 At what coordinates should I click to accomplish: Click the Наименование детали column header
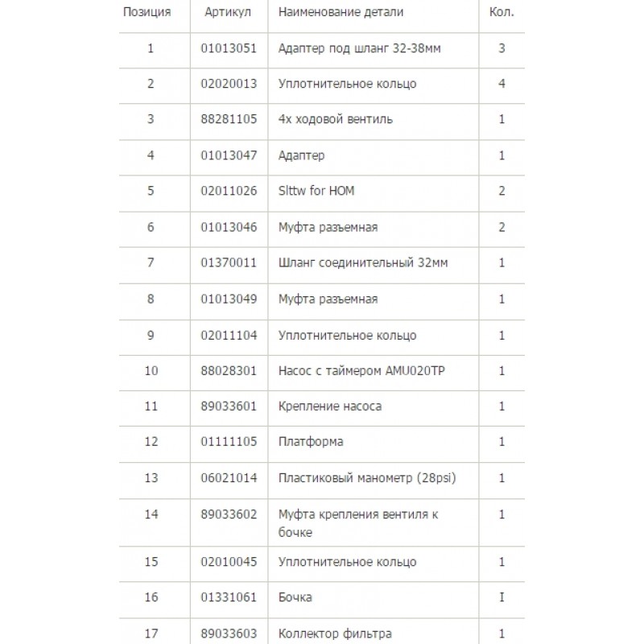tap(341, 12)
